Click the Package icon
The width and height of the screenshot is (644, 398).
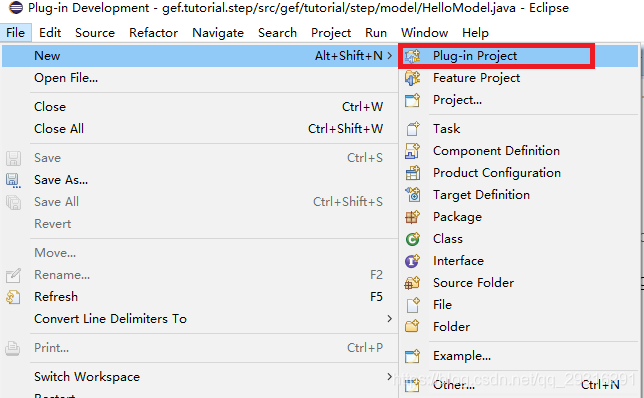413,217
